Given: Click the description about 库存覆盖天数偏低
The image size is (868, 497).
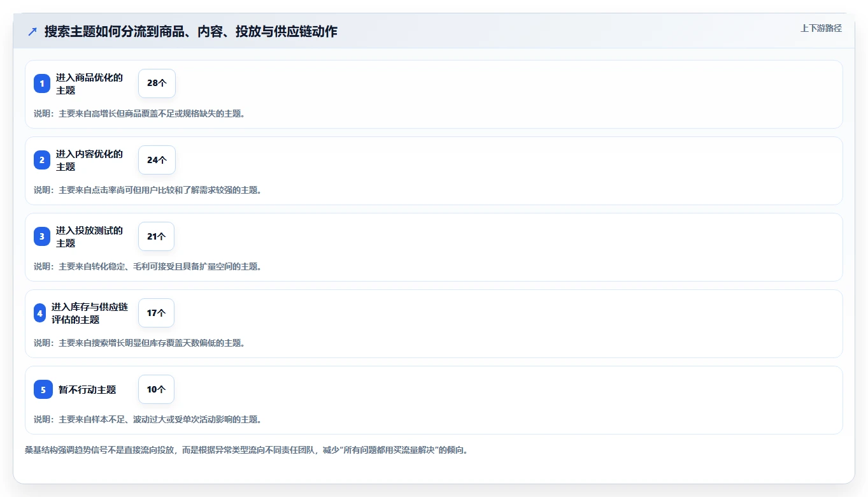Looking at the screenshot, I should click(x=139, y=343).
